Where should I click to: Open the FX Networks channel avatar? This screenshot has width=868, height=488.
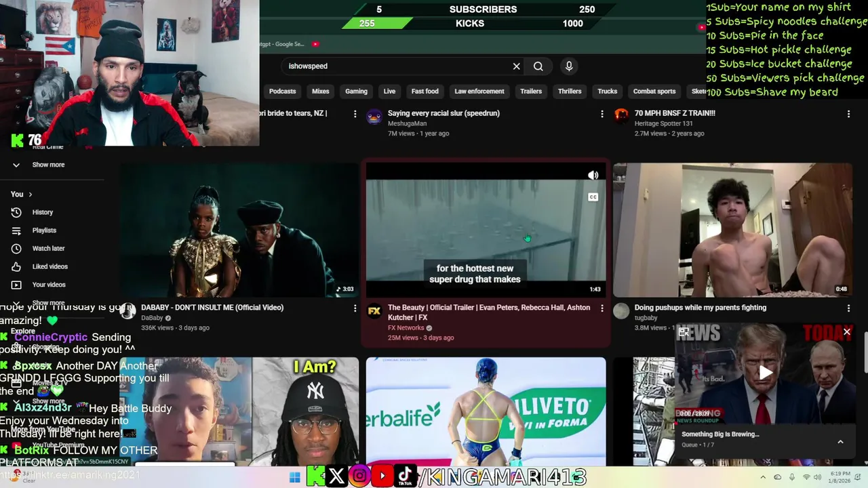[x=374, y=311]
